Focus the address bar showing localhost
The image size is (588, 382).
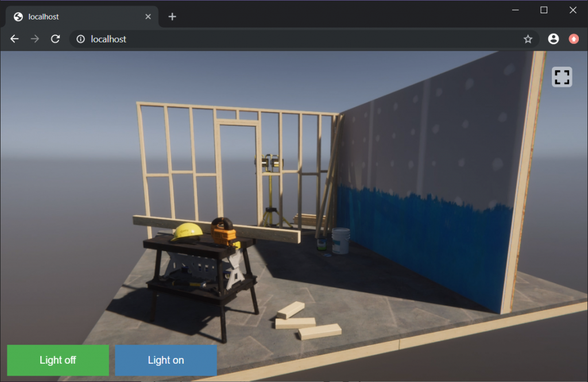pyautogui.click(x=287, y=39)
